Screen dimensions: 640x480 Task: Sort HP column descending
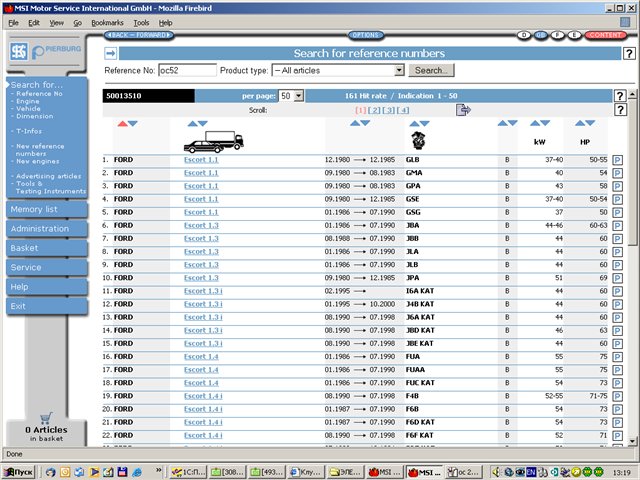tap(590, 123)
